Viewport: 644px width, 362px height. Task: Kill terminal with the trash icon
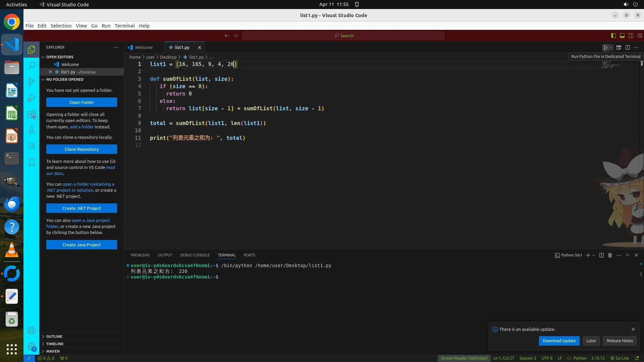point(610,255)
